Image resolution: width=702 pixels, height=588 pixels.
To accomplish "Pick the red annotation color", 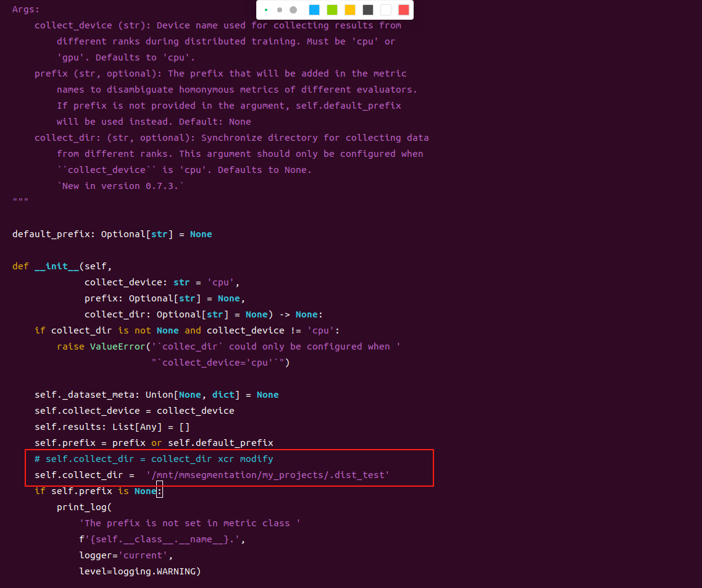I will point(404,10).
